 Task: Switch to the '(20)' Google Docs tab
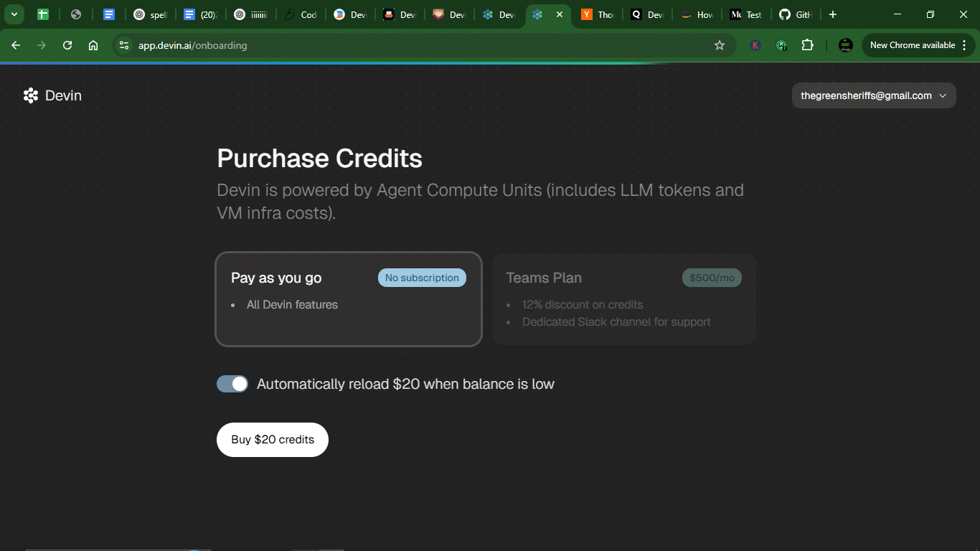201,14
